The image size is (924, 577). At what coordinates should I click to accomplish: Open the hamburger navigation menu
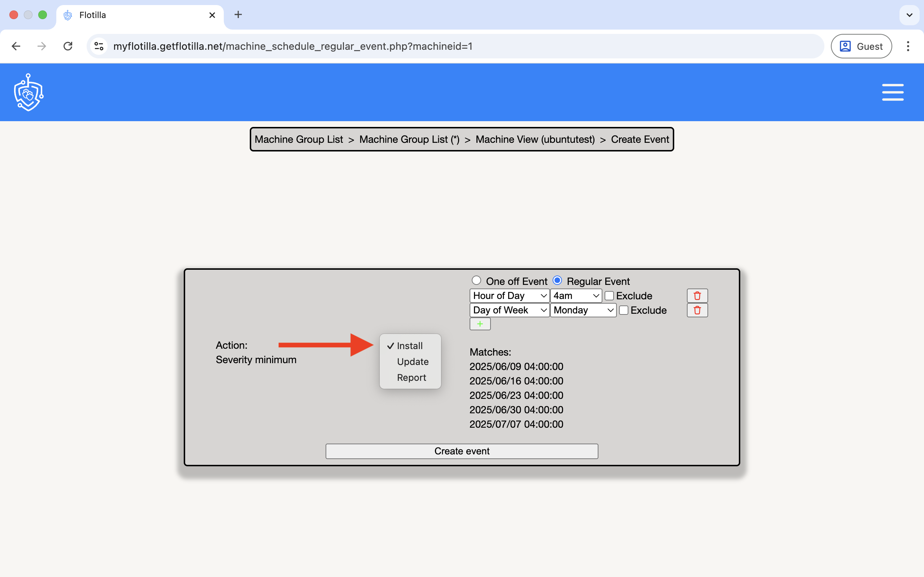tap(892, 92)
